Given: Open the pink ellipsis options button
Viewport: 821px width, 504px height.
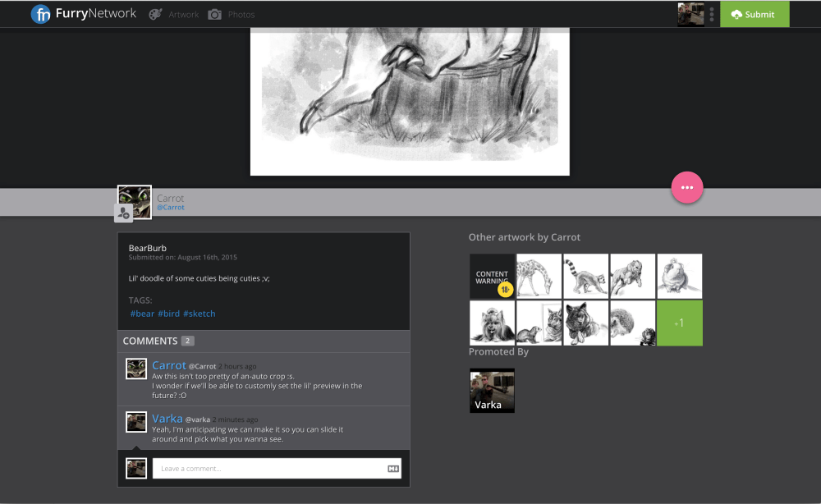Looking at the screenshot, I should point(687,187).
